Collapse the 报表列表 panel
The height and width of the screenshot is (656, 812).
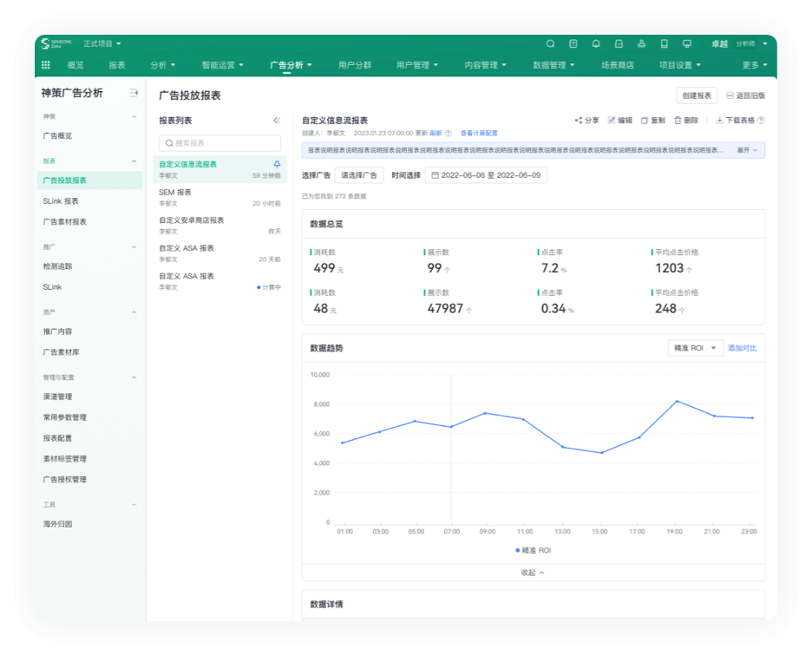pyautogui.click(x=277, y=121)
